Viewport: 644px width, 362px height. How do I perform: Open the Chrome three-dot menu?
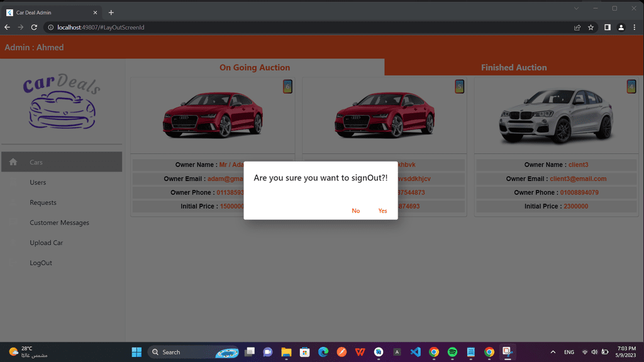(x=635, y=28)
